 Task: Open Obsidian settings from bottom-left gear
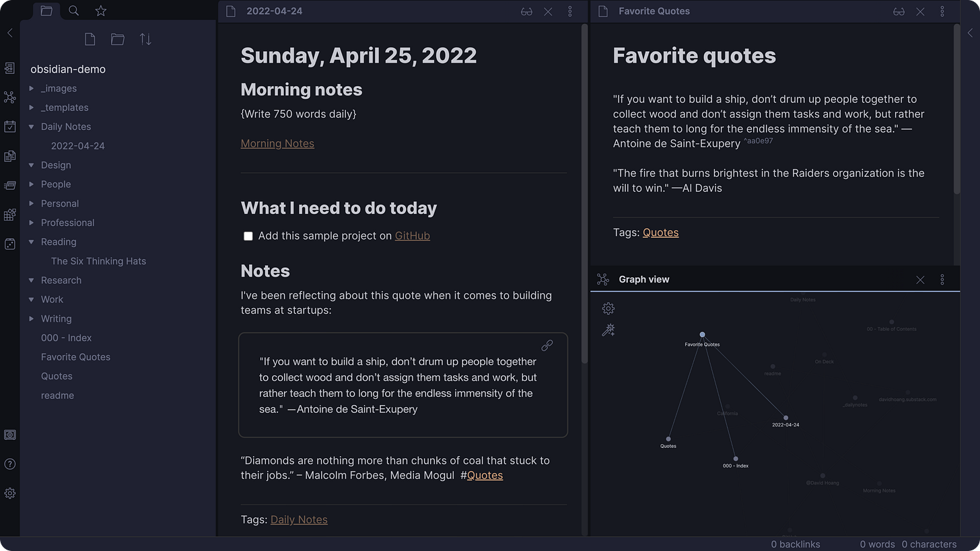pyautogui.click(x=10, y=493)
